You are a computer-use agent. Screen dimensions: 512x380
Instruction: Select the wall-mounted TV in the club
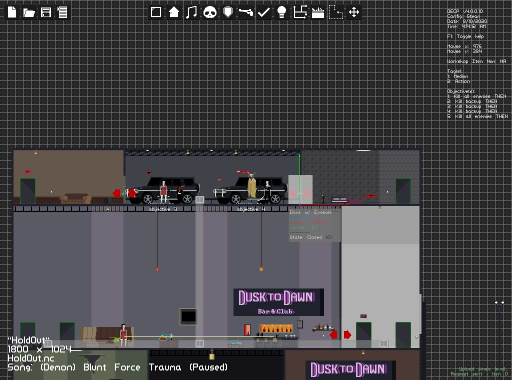(189, 316)
